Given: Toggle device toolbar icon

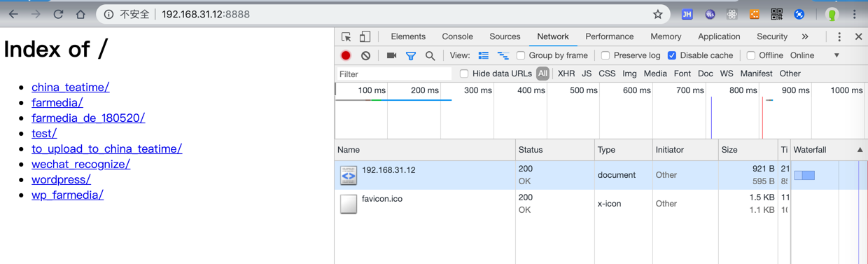Looking at the screenshot, I should point(365,36).
